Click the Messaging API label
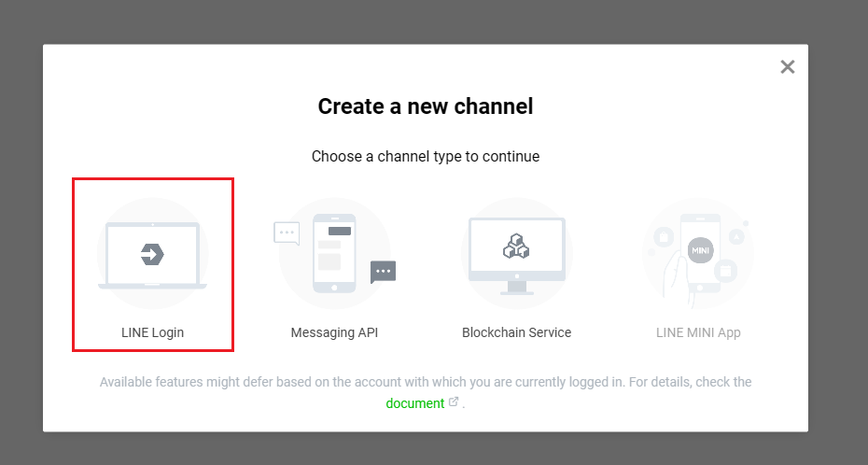The width and height of the screenshot is (868, 465). coord(334,332)
